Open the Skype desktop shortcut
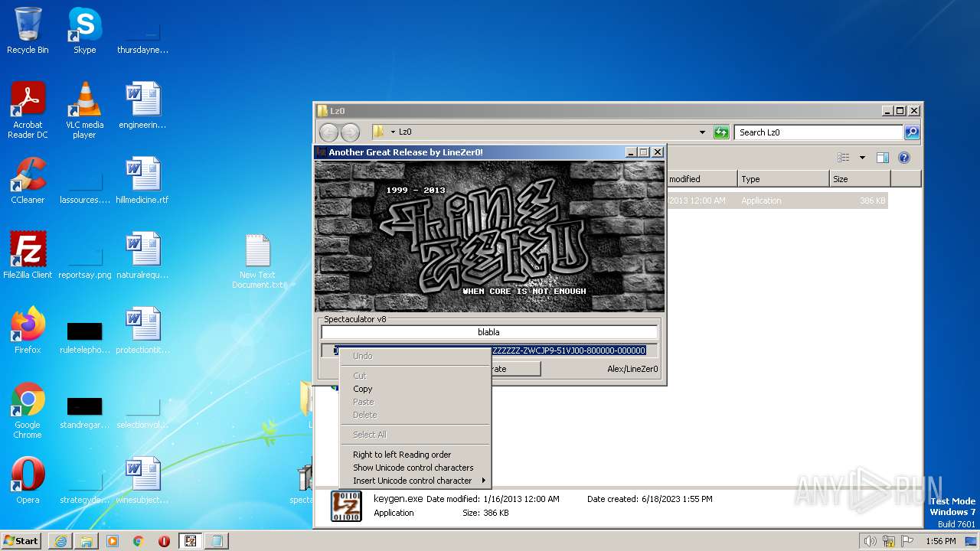The image size is (980, 551). [x=84, y=31]
